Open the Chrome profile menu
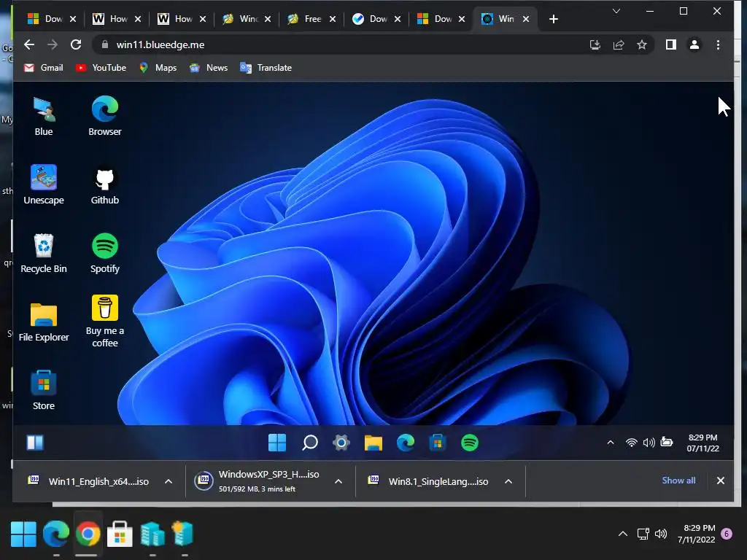The height and width of the screenshot is (560, 747). click(x=694, y=44)
